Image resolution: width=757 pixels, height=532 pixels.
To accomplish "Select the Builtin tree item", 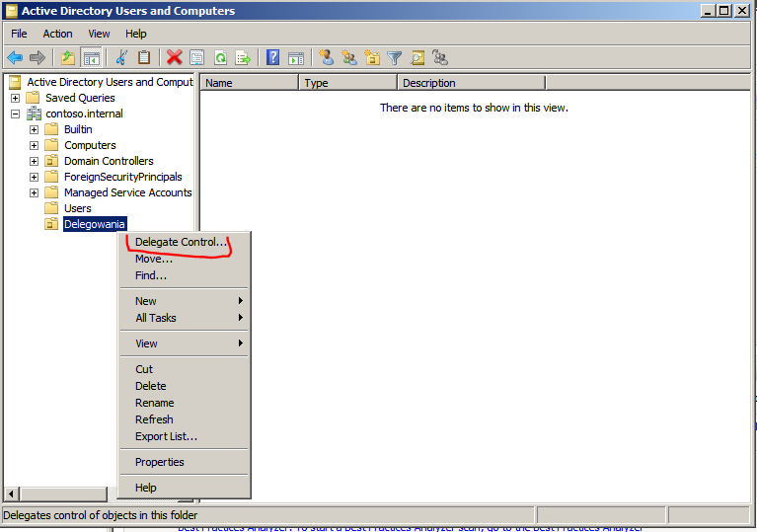I will 78,129.
